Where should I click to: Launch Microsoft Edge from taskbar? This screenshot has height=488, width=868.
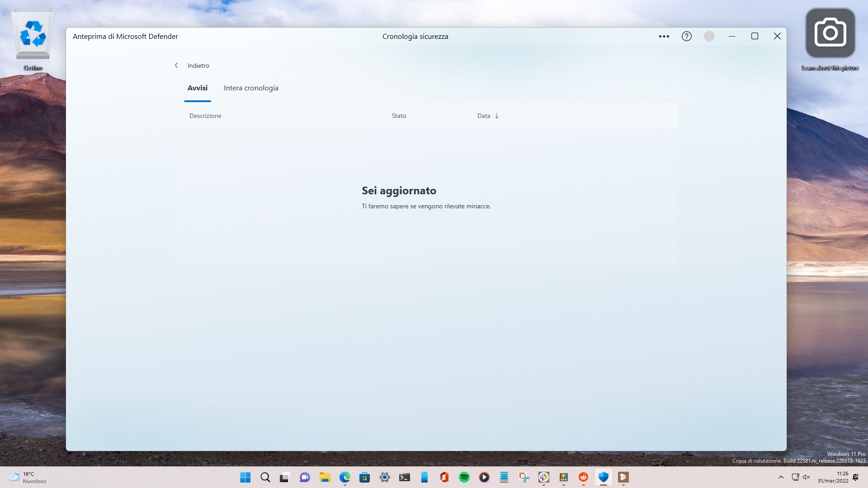coord(344,477)
